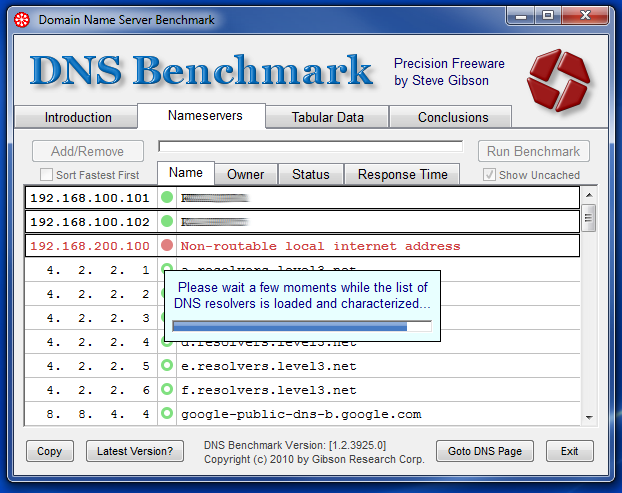Screen dimensions: 622x493
Task: Select the 4.2.2.2 nameserver IP
Action: click(98, 294)
